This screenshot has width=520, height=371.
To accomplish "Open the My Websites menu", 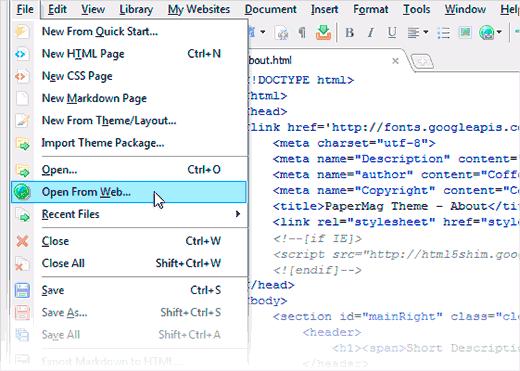I will pos(199,9).
